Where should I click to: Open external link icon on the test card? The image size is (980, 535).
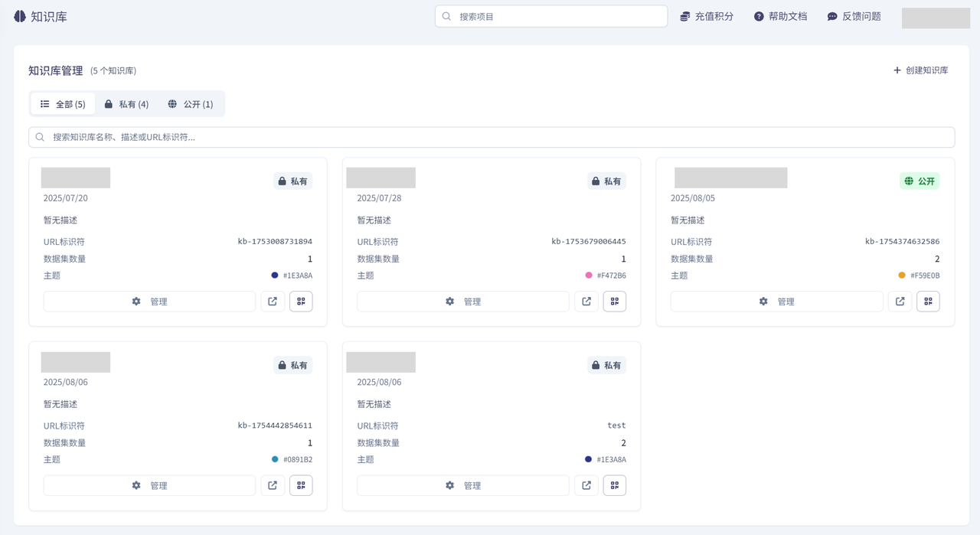pos(586,484)
